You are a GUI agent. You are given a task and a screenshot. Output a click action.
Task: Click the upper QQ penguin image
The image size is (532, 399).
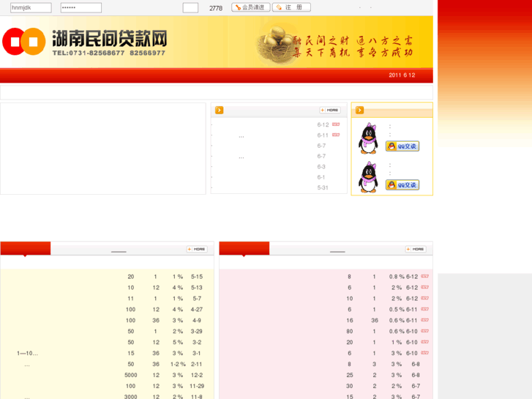369,138
